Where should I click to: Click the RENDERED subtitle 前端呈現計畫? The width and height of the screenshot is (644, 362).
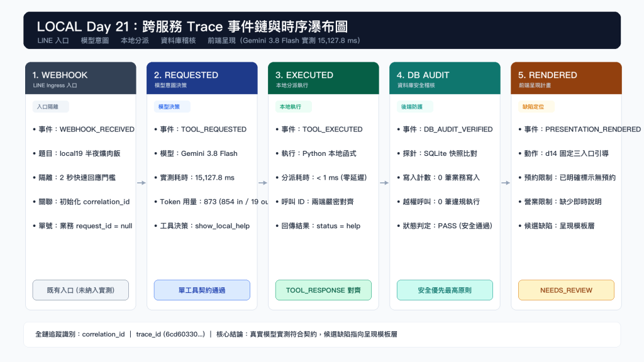tap(535, 85)
